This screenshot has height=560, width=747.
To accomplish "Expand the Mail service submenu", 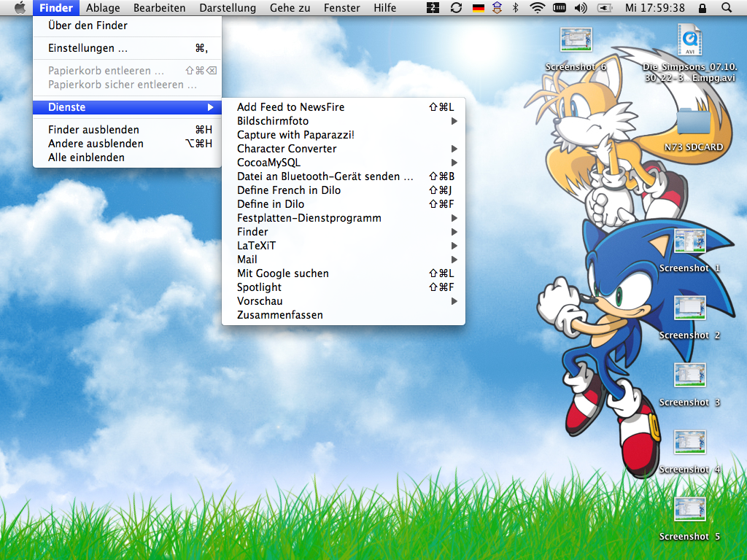I will coord(344,260).
